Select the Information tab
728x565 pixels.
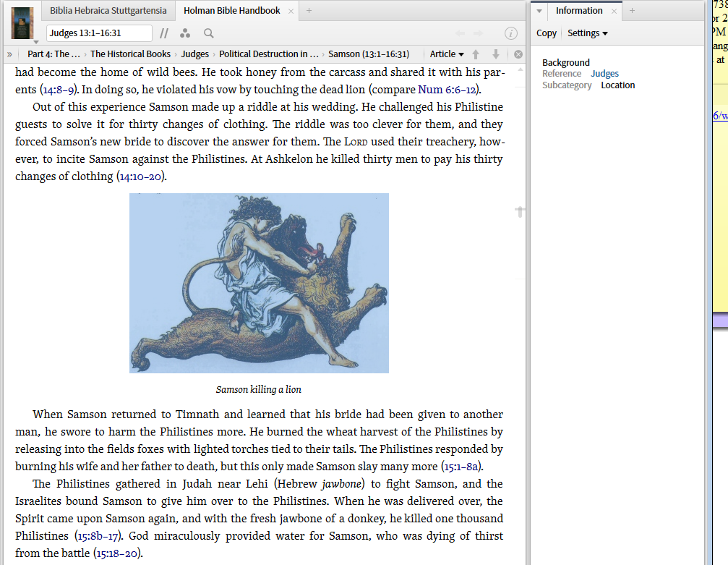(579, 11)
